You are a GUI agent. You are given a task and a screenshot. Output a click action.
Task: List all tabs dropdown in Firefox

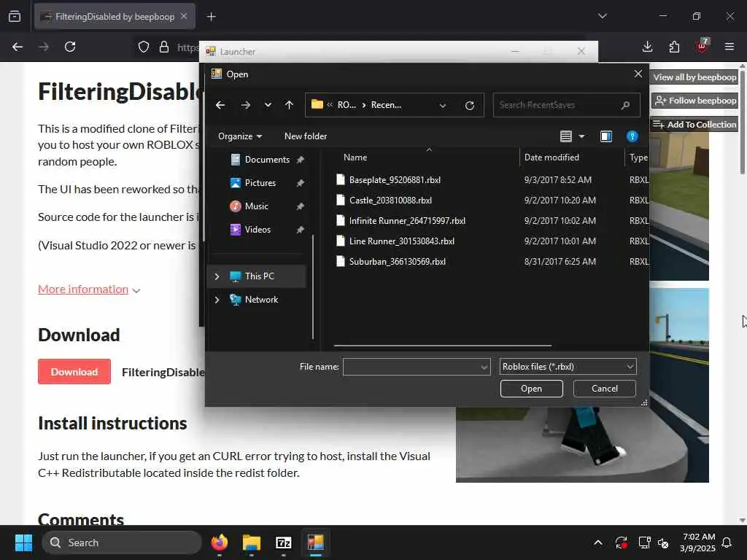coord(602,16)
